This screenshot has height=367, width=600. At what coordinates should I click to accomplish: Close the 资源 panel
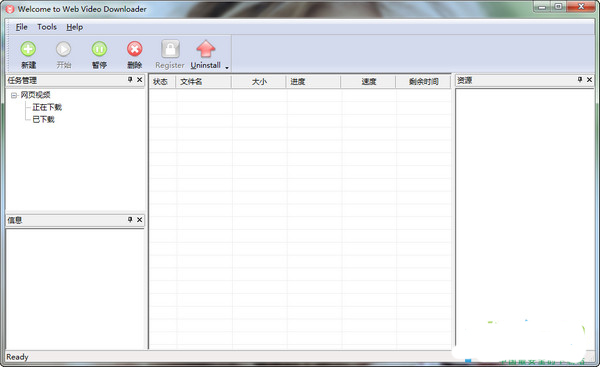pyautogui.click(x=589, y=80)
